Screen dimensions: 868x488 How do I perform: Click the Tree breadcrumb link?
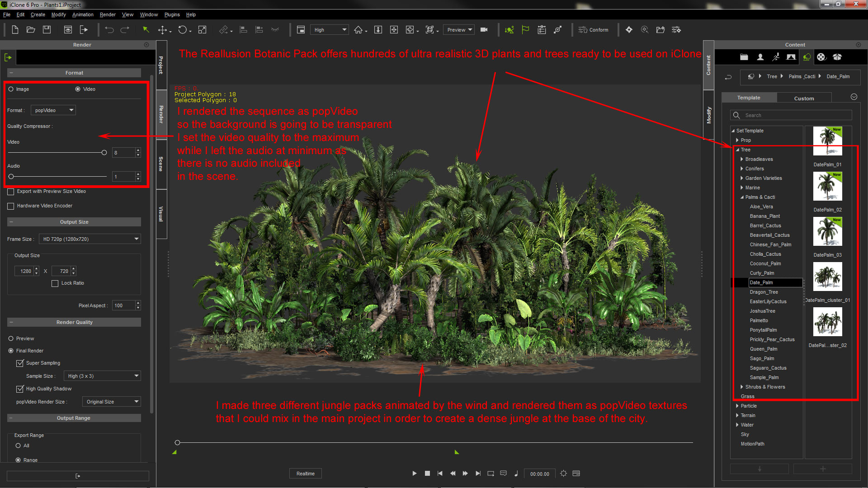click(772, 76)
